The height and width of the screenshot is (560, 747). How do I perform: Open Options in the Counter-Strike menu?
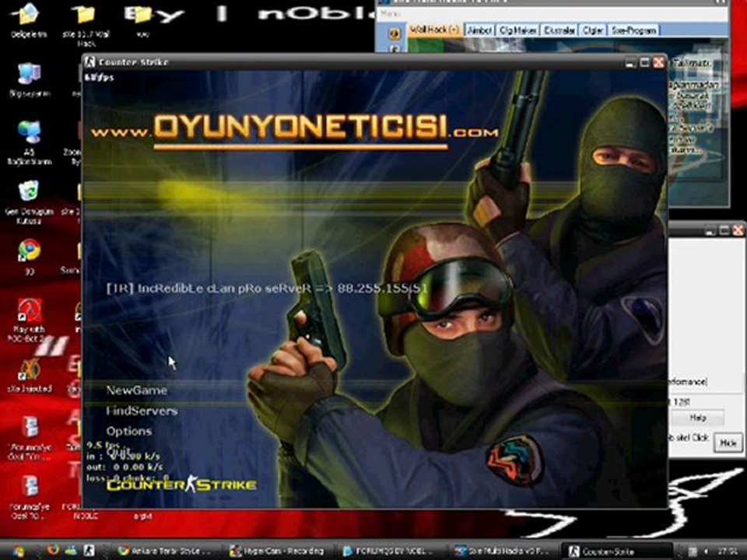129,432
